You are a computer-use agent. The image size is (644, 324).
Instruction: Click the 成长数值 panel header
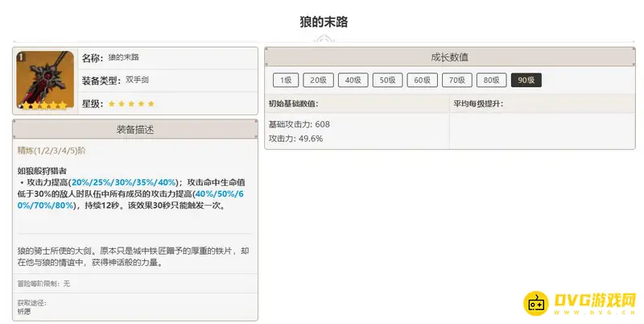point(450,57)
